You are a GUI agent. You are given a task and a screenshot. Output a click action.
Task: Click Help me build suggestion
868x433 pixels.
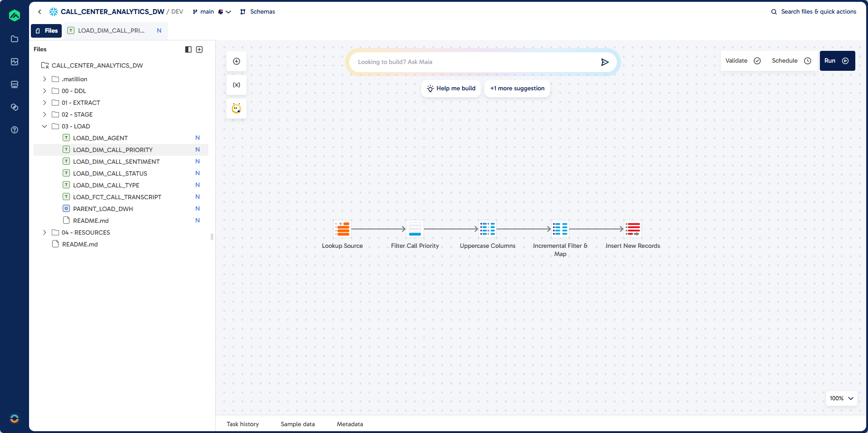tap(451, 89)
